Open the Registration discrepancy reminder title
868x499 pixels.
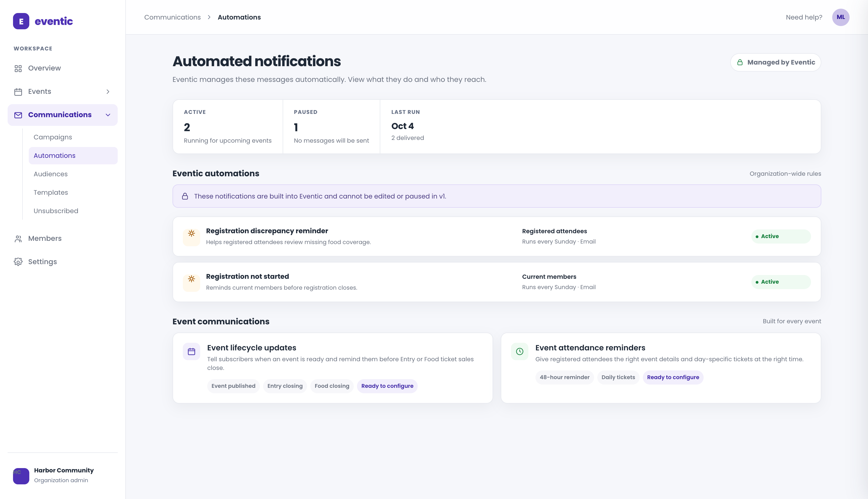[267, 231]
